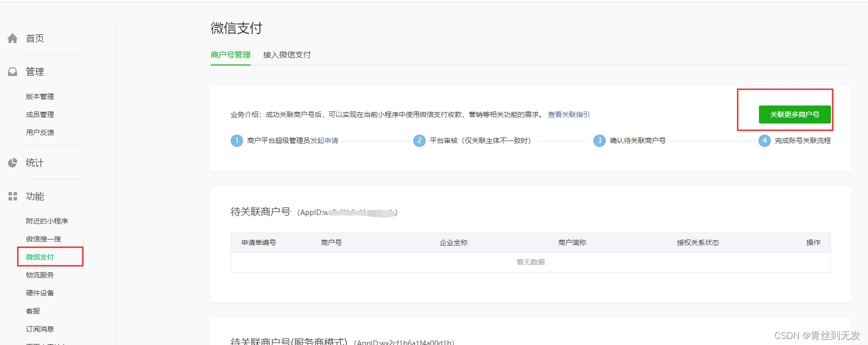
Task: Click the 申请单编号 column header
Action: 259,242
